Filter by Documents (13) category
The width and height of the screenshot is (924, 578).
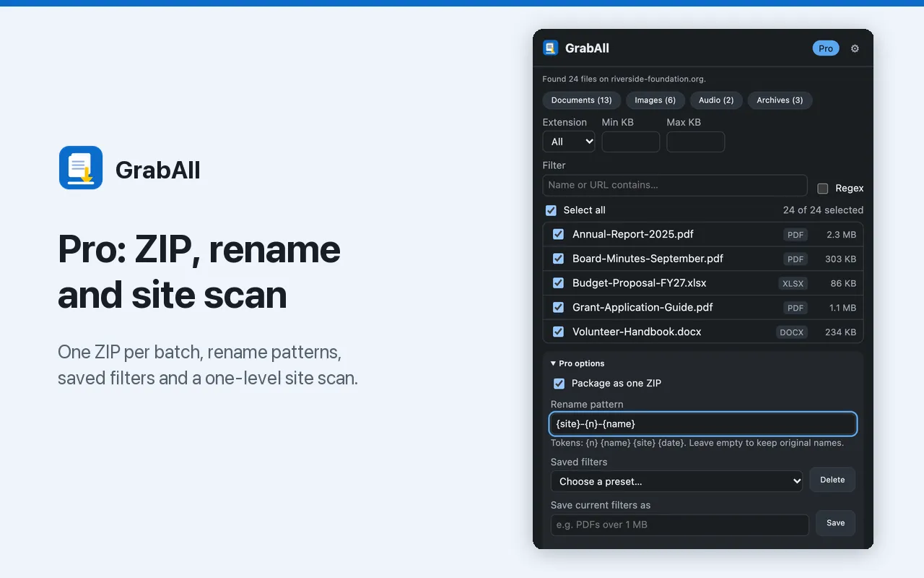tap(581, 100)
